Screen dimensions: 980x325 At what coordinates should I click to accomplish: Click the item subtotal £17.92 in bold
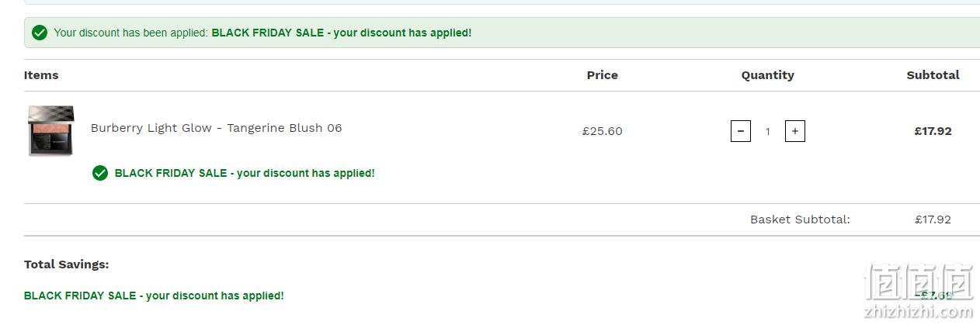click(933, 131)
